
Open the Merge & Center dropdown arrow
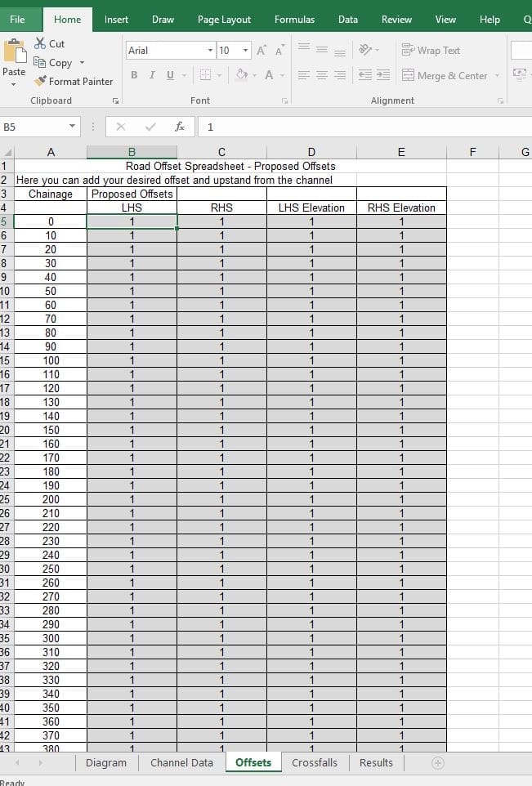[x=497, y=76]
